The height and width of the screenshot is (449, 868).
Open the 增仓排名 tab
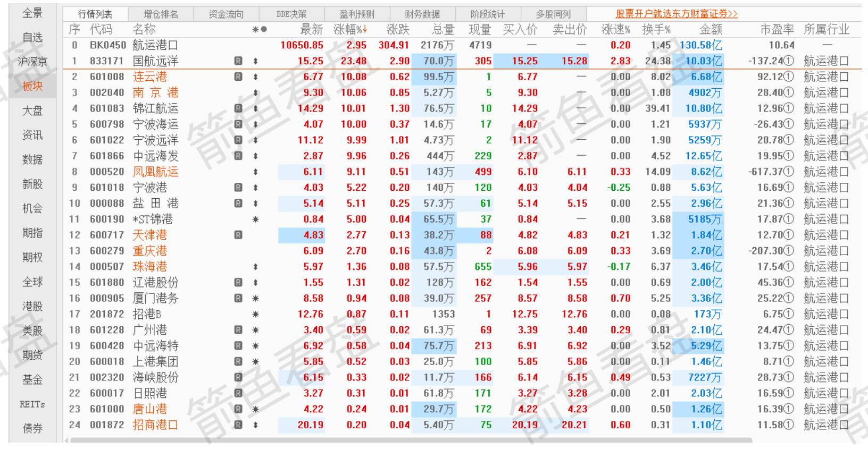pos(161,14)
